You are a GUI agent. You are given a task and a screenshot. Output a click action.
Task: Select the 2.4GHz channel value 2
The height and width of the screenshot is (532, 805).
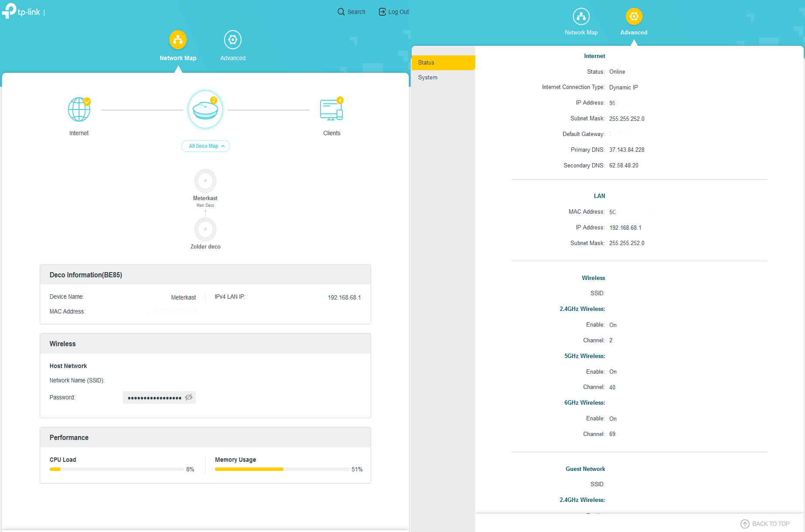point(611,340)
